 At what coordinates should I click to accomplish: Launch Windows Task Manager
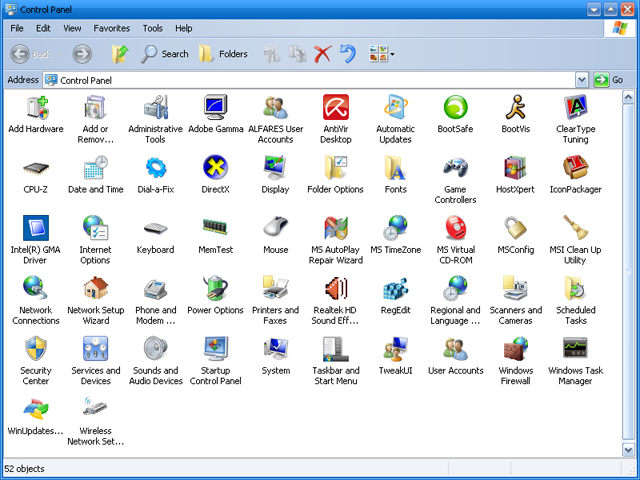click(x=576, y=361)
